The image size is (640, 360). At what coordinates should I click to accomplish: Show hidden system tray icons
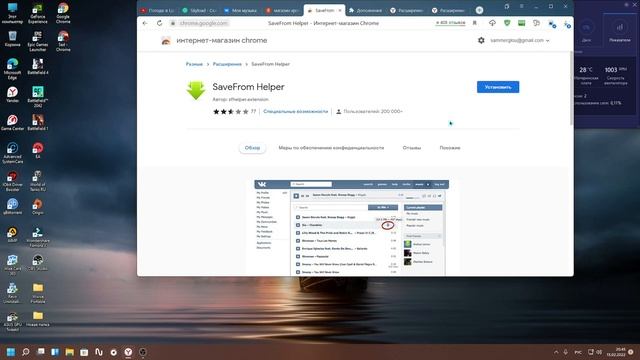[x=556, y=352]
